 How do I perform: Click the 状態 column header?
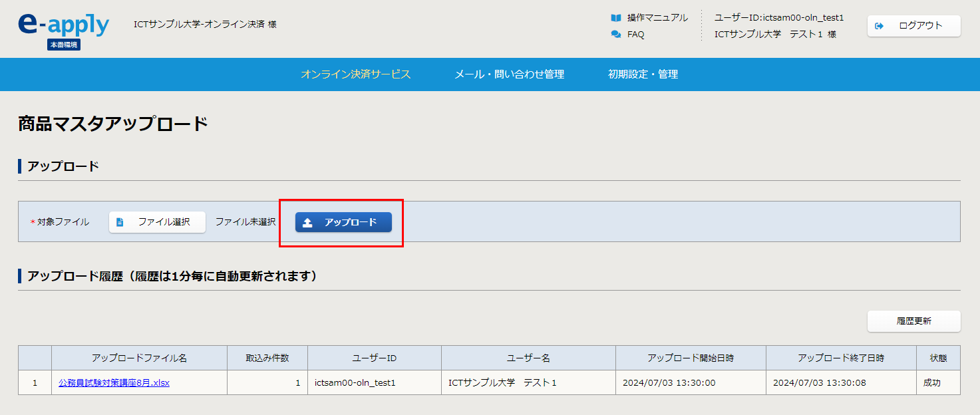point(938,358)
